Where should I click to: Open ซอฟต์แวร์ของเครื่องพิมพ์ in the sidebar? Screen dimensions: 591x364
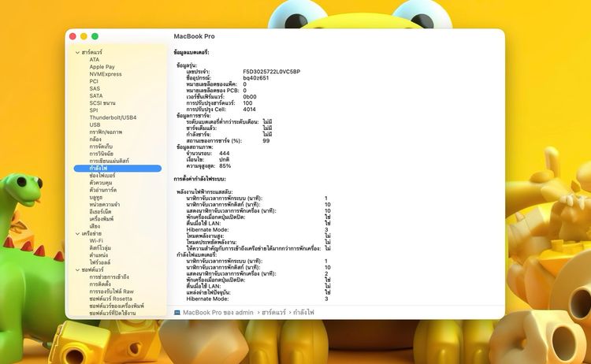click(117, 306)
